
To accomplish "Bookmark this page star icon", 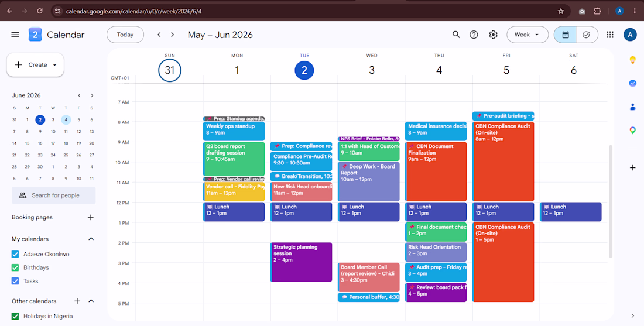I will tap(561, 11).
